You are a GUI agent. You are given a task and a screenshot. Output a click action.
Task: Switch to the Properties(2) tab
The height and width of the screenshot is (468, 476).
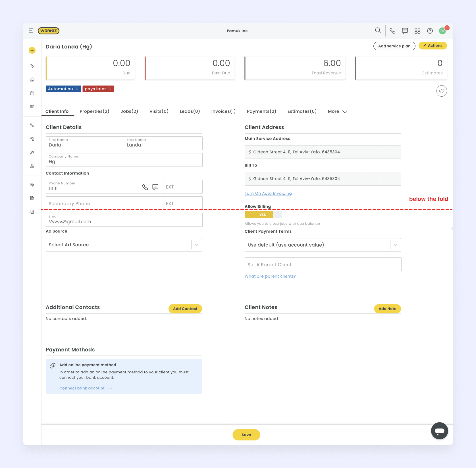[95, 111]
